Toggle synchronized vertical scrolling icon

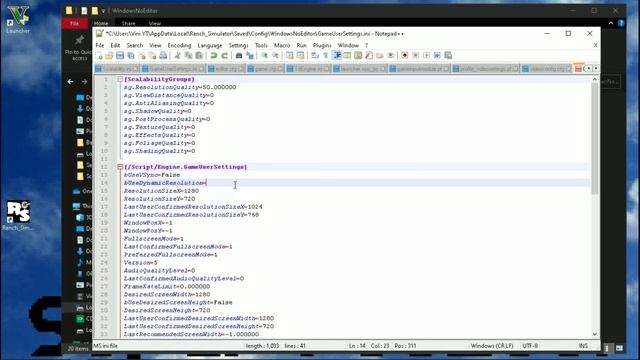pyautogui.click(x=290, y=56)
